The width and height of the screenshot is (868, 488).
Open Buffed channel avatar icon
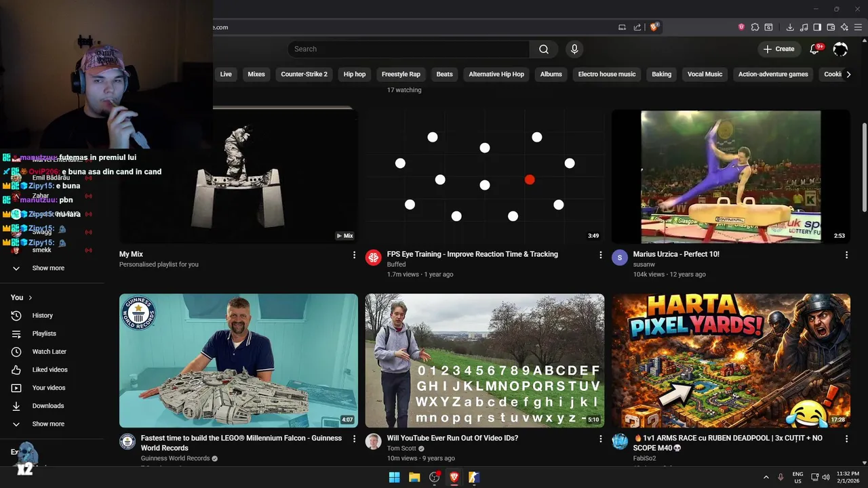coord(373,257)
